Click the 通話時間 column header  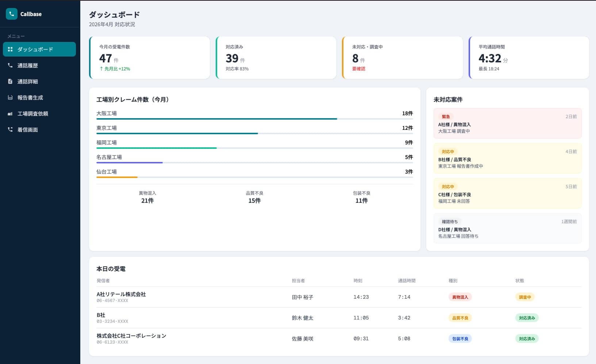click(407, 280)
